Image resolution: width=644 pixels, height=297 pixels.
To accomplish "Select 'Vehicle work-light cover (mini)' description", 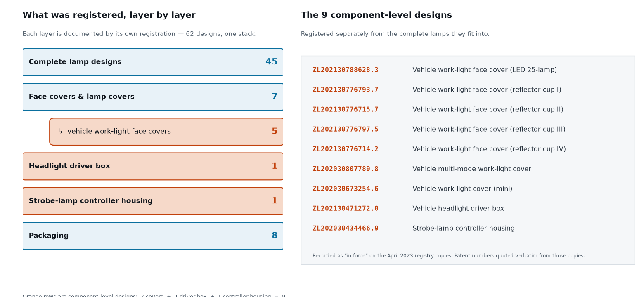I will pyautogui.click(x=462, y=189).
